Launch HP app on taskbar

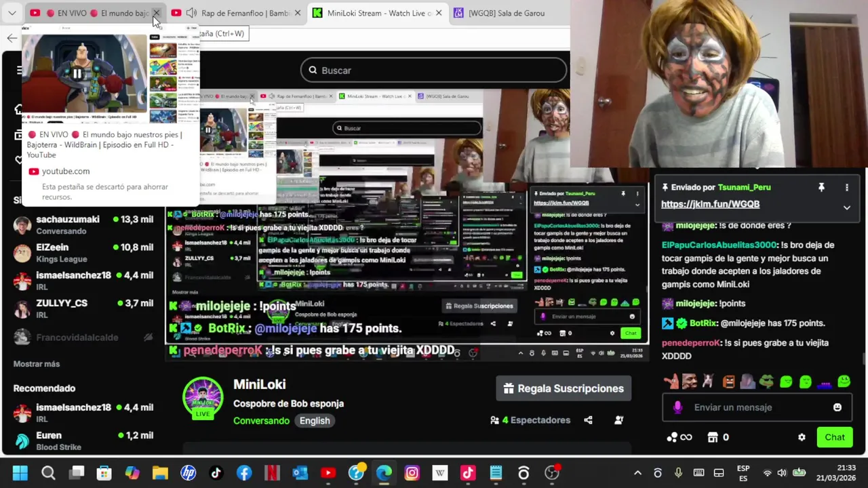click(189, 473)
